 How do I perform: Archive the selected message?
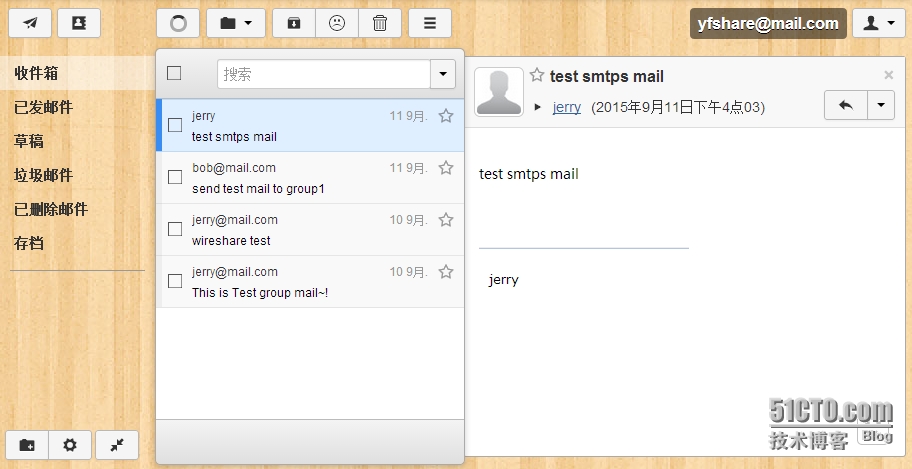[x=294, y=23]
